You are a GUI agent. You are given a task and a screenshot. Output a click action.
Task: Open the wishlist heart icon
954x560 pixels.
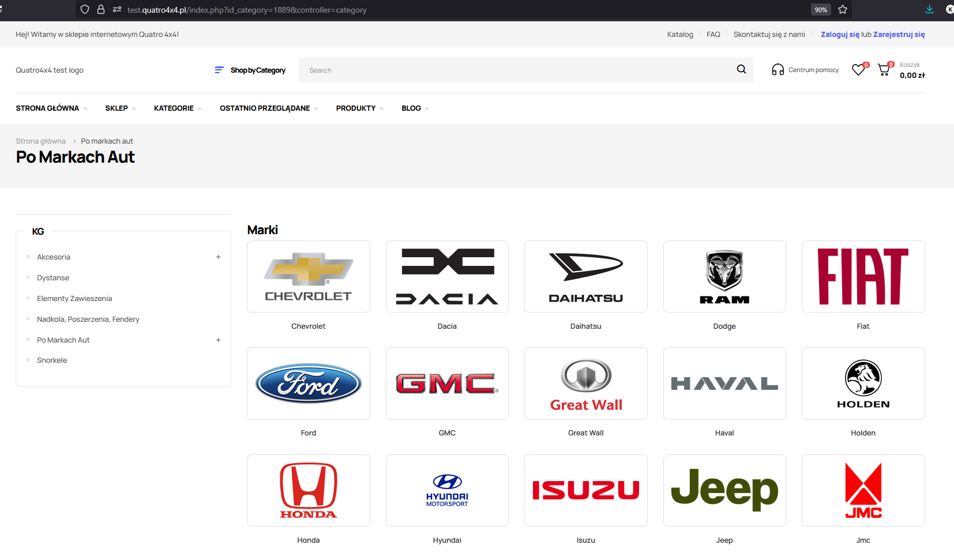tap(858, 70)
